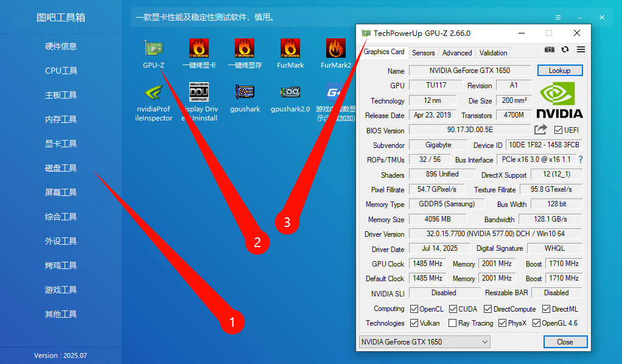Toggle the DirectCompute checkbox
The height and width of the screenshot is (364, 622).
pos(488,309)
